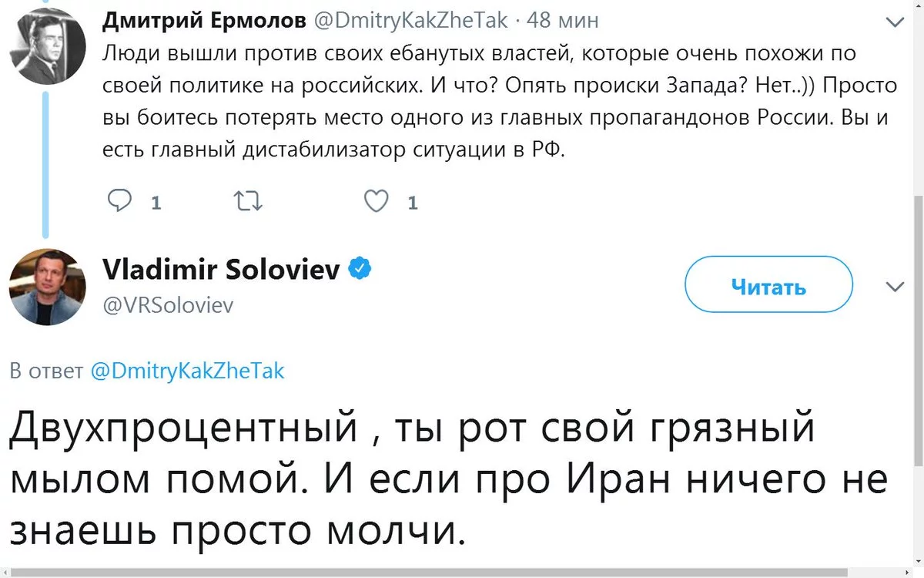
Task: Open the Дмитрий Ермолов name link
Action: 204,21
